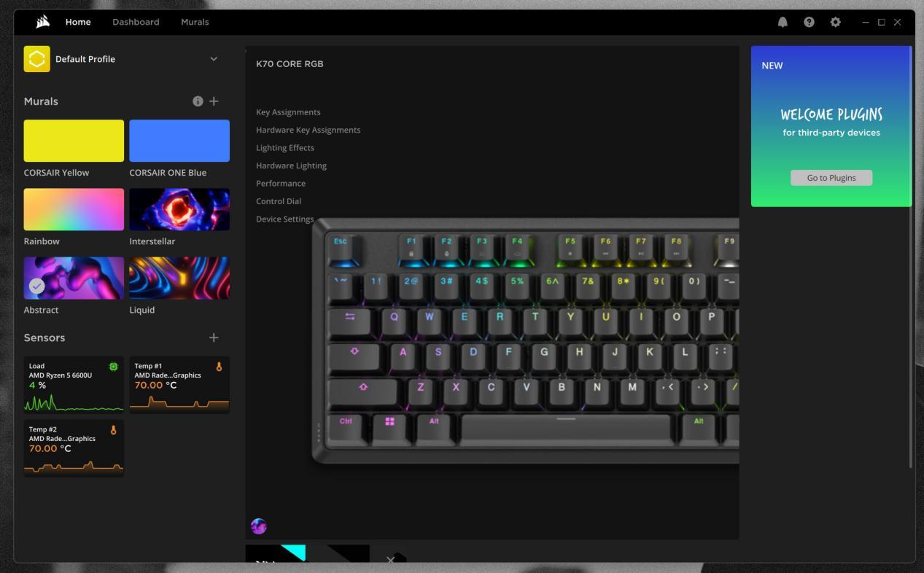Open Hardware Lighting
This screenshot has height=573, width=924.
291,165
